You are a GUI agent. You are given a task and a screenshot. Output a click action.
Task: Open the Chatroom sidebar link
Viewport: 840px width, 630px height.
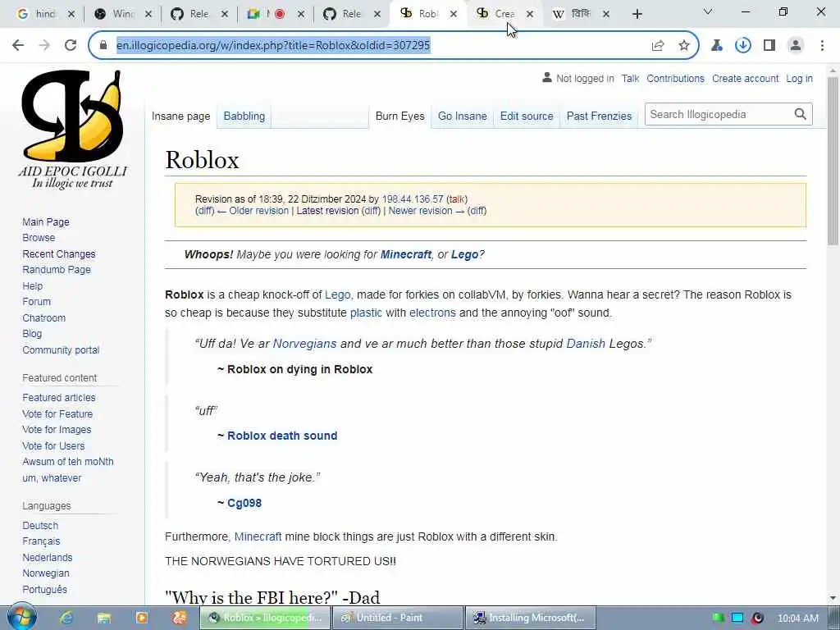coord(44,317)
